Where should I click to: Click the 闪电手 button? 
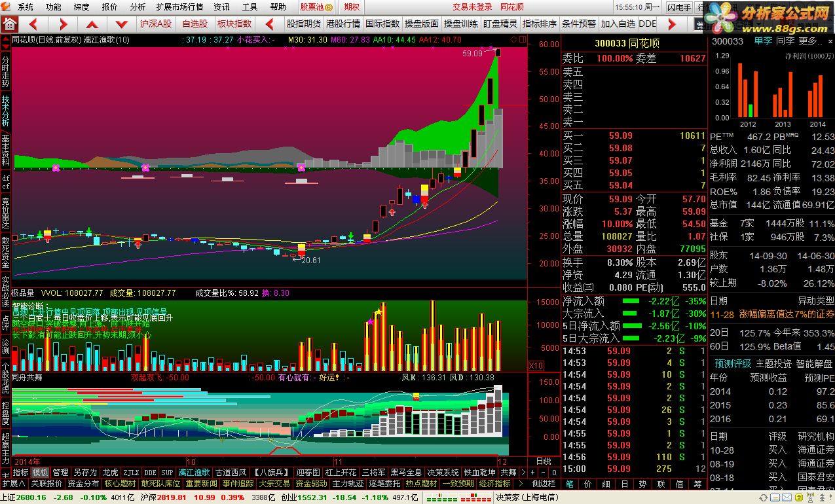(678, 7)
